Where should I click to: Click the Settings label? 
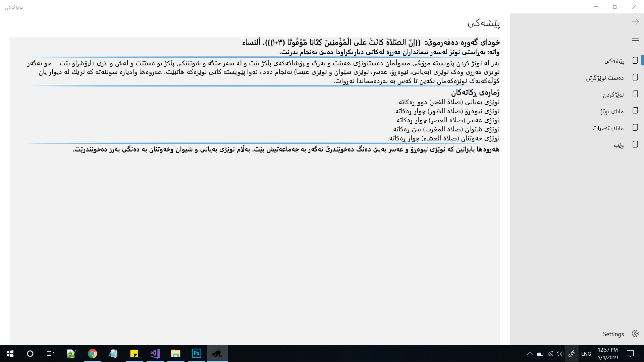click(x=613, y=334)
